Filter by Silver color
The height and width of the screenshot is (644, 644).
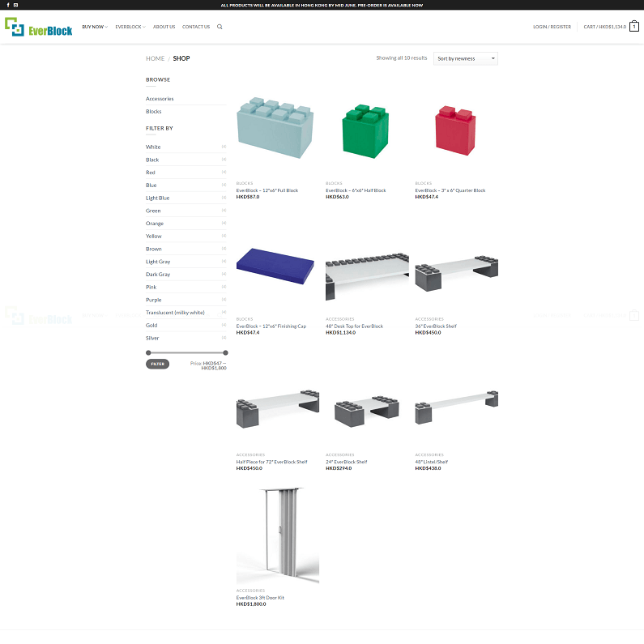pos(152,338)
